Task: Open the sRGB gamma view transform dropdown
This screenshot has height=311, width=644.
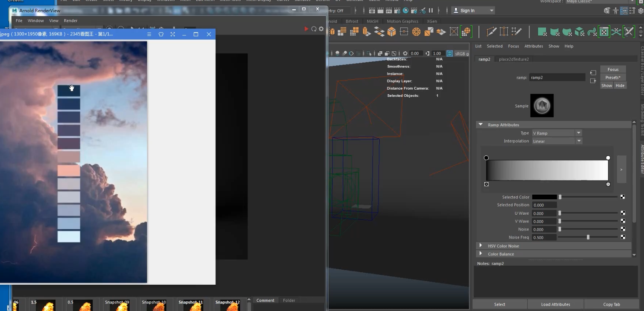Action: pyautogui.click(x=461, y=53)
